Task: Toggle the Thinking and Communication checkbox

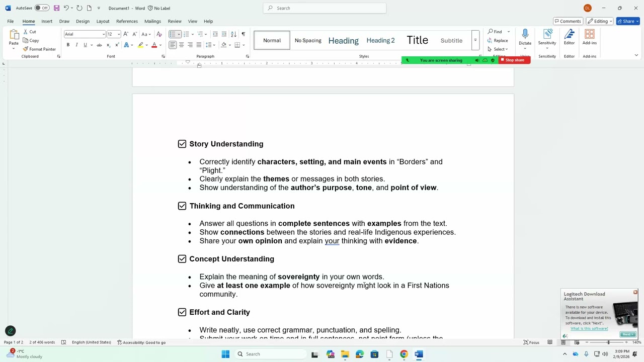Action: (x=182, y=206)
